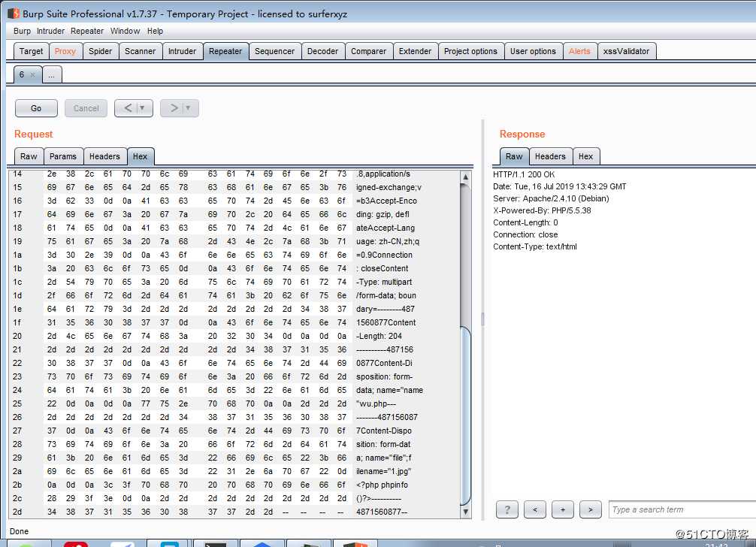Select the Repeater tool tab
Viewport: 756px width, 547px height.
point(225,51)
